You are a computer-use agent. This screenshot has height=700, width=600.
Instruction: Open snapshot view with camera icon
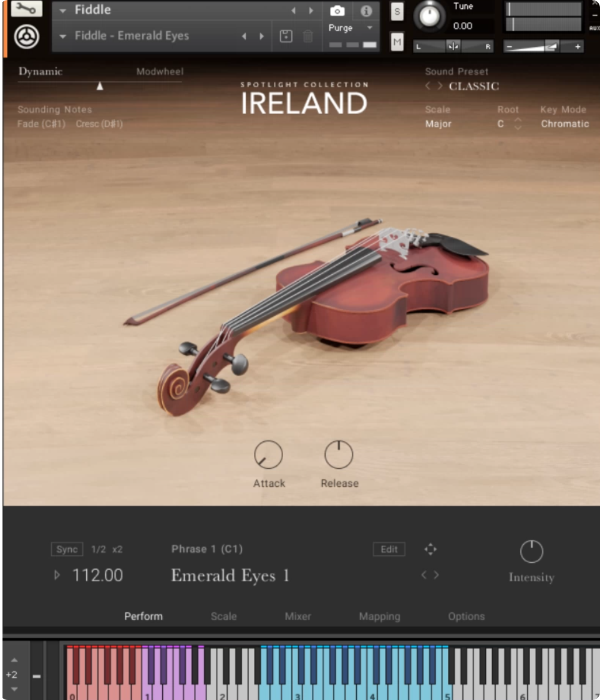(337, 11)
